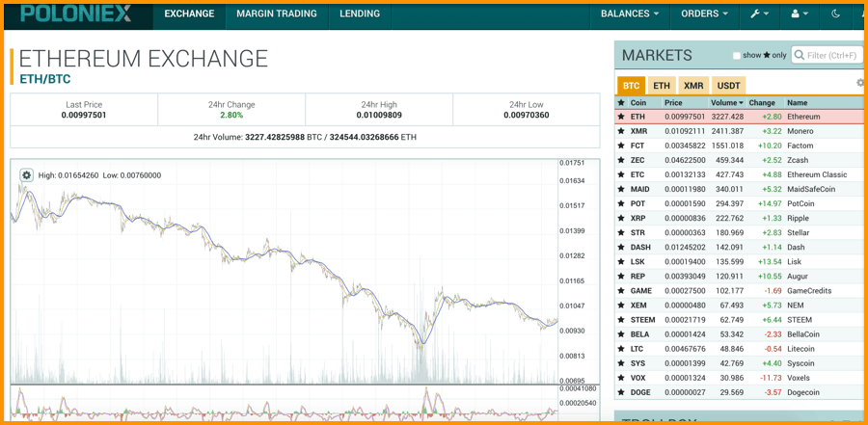Toggle night mode moon icon
Viewport: 868px width, 425px height.
(x=836, y=14)
